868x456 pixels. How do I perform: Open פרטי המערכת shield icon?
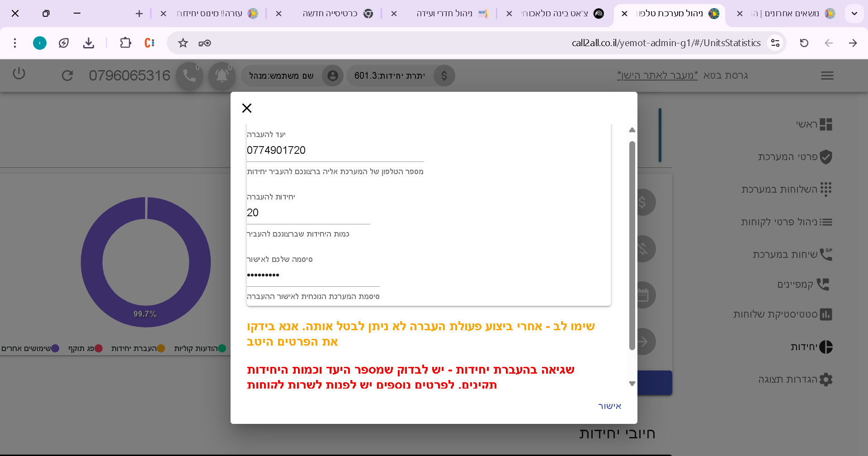pyautogui.click(x=826, y=157)
